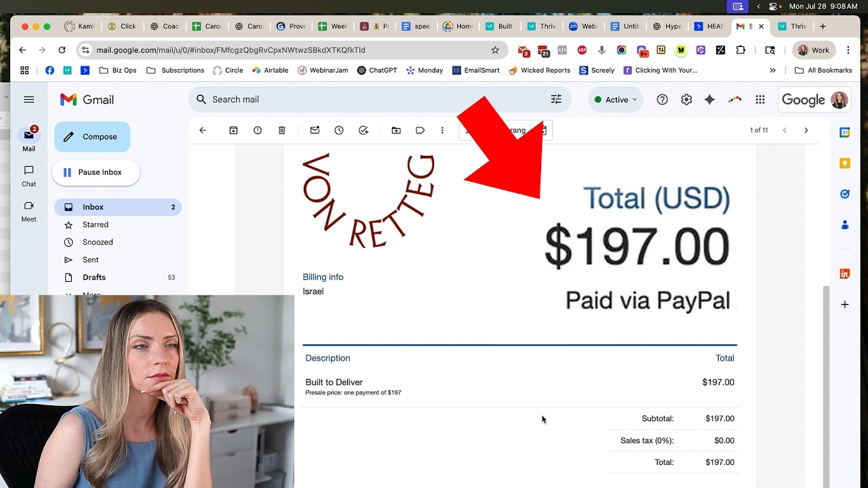Open the Active status dropdown
The image size is (868, 488).
click(616, 100)
